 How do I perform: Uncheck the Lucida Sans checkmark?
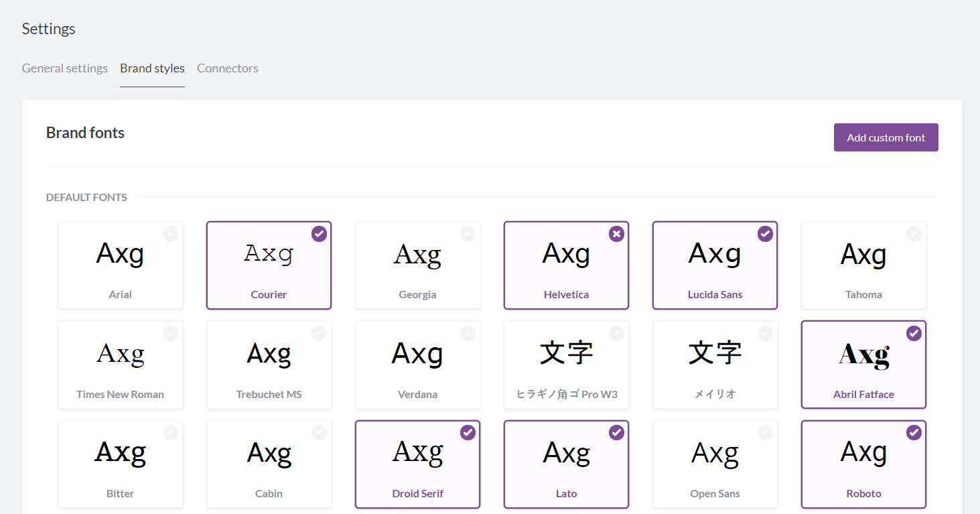click(766, 234)
